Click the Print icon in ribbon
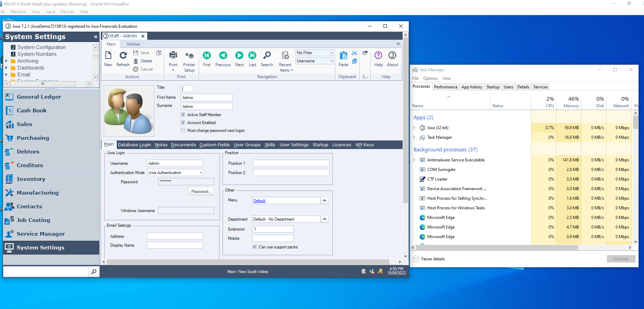 173,55
